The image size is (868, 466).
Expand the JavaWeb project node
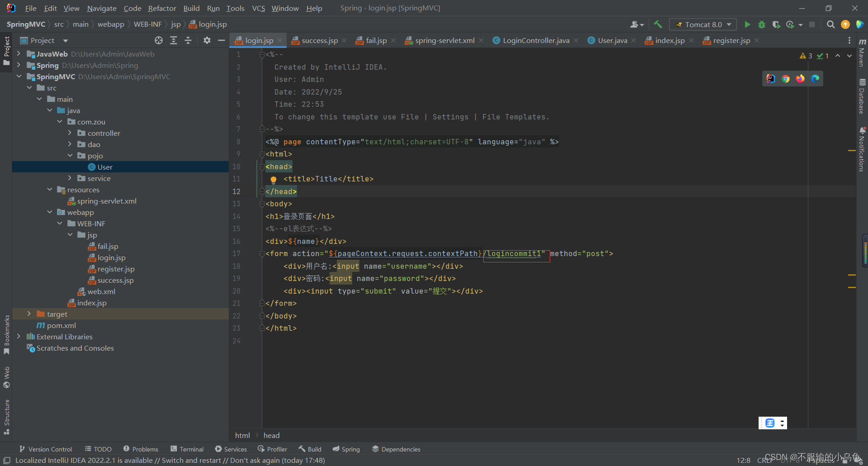pos(19,54)
